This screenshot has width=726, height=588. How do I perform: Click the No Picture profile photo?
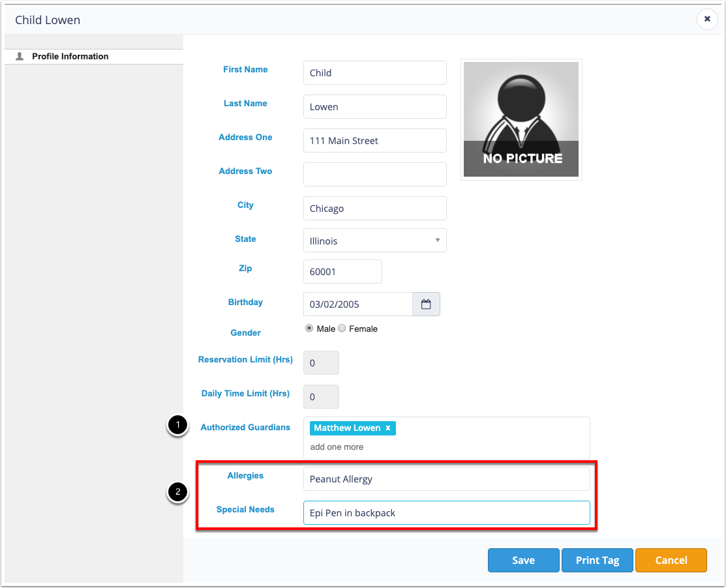(x=521, y=119)
